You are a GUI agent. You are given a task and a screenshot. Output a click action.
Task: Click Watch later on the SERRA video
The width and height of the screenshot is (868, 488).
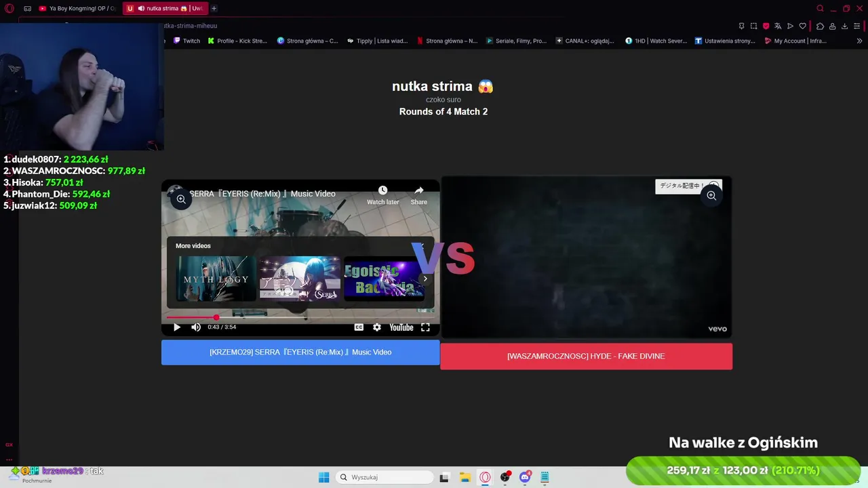[383, 195]
